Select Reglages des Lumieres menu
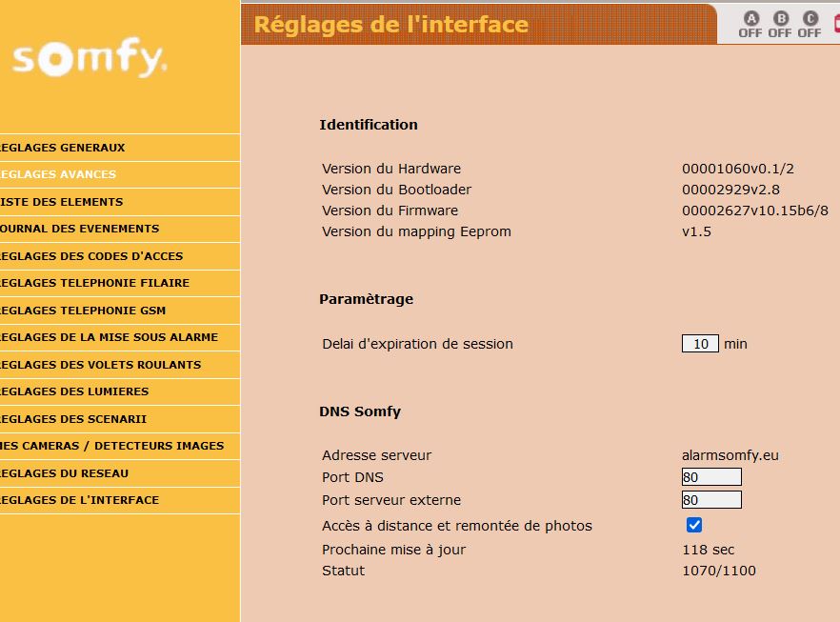 point(74,391)
